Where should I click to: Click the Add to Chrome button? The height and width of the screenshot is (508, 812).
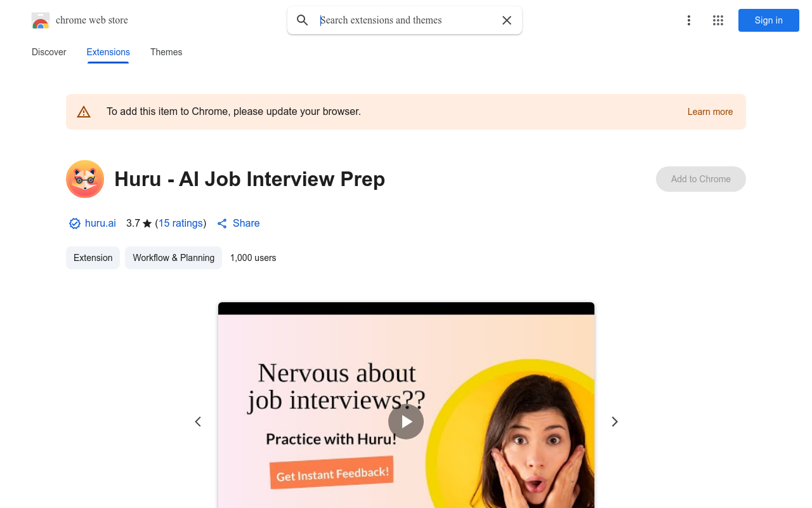(x=701, y=179)
